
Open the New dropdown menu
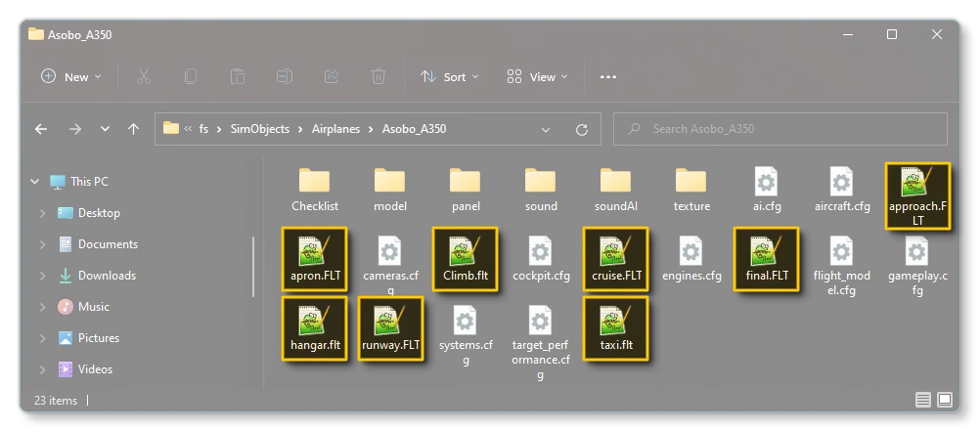pyautogui.click(x=70, y=77)
